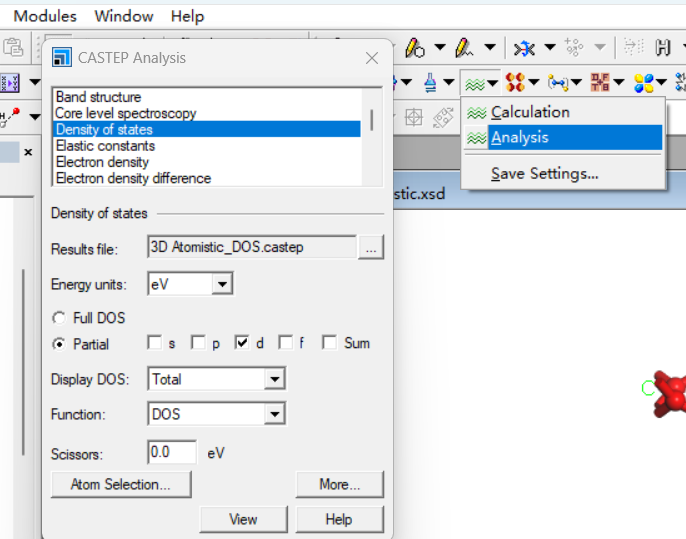Viewport: 686px width, 539px height.
Task: Click the crosshair recenter icon
Action: pyautogui.click(x=413, y=117)
